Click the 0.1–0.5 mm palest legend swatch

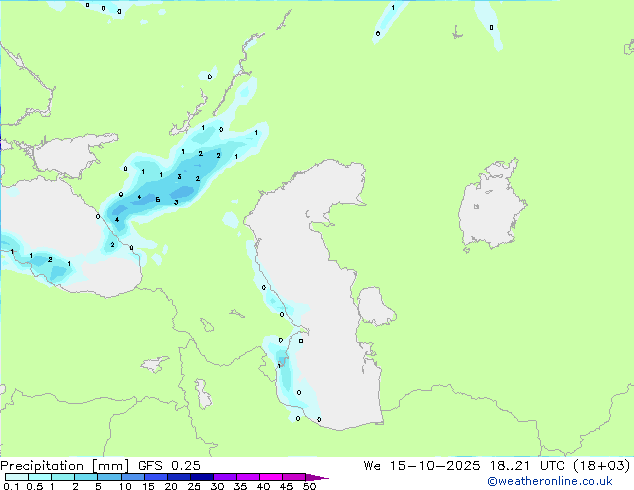17,477
